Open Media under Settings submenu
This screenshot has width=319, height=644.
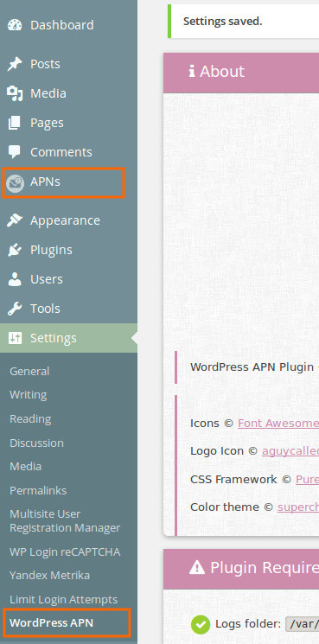[x=25, y=467]
